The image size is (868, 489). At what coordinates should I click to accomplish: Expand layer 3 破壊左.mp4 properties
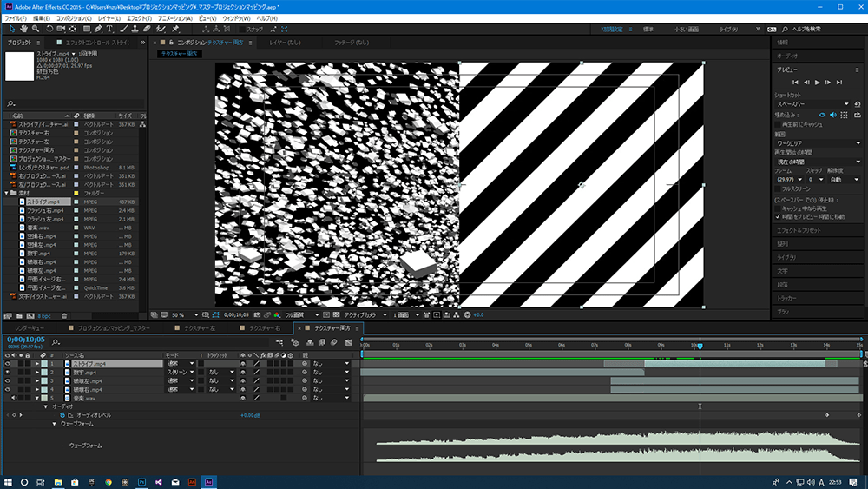point(37,380)
